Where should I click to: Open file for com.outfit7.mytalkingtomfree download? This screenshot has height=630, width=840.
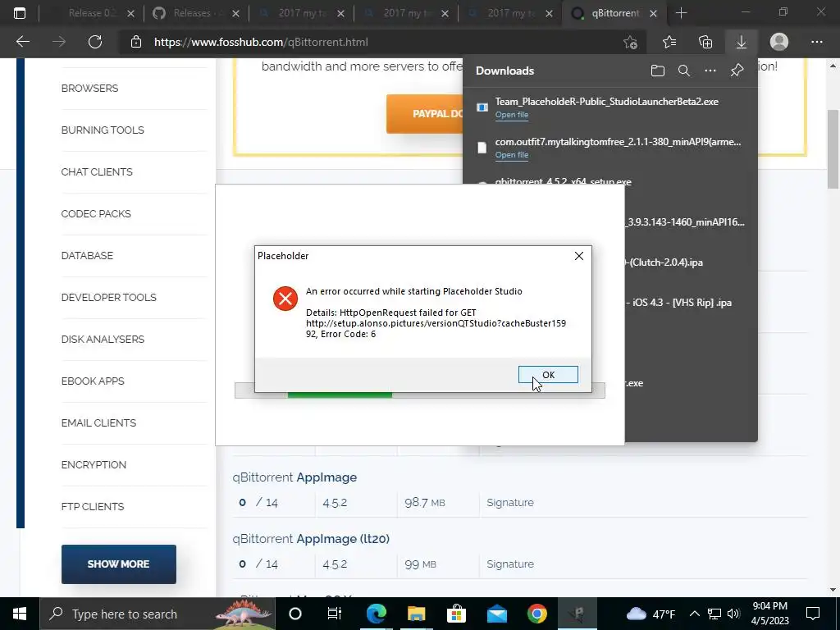coord(512,155)
